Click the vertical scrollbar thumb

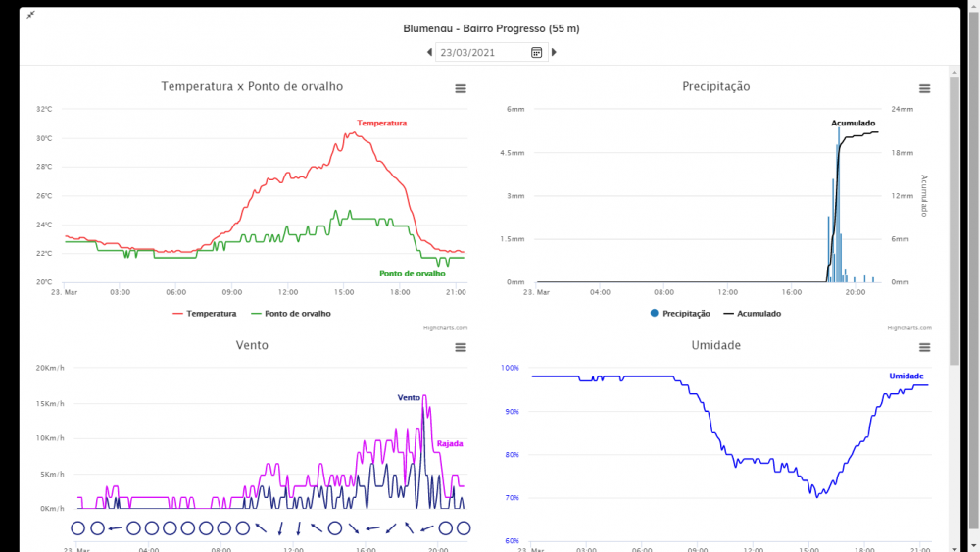coord(955,216)
